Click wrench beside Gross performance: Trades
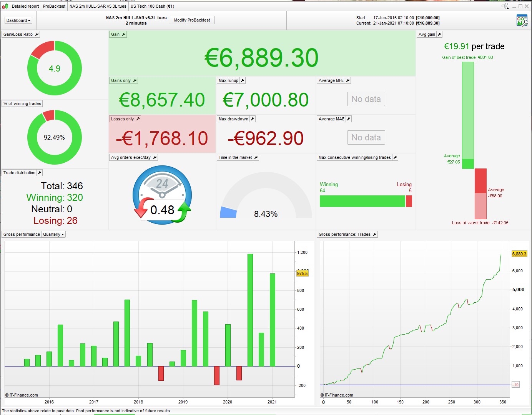Image resolution: width=532 pixels, height=415 pixels. (375, 234)
